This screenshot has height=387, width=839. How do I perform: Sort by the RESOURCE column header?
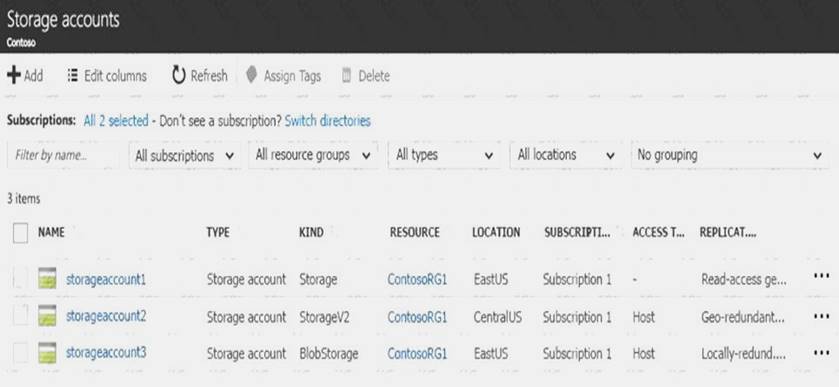click(x=415, y=232)
